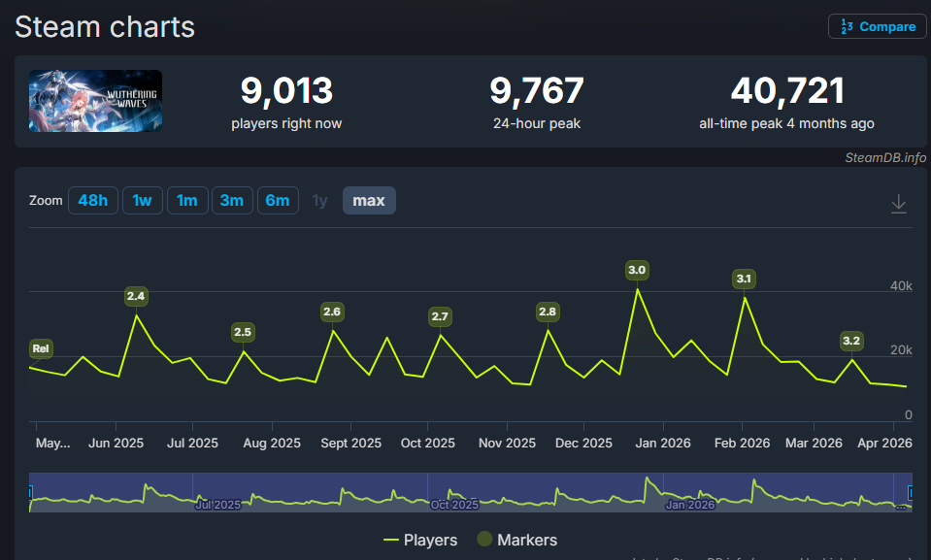This screenshot has height=560, width=931.
Task: Click the chart download icon
Action: pyautogui.click(x=898, y=204)
